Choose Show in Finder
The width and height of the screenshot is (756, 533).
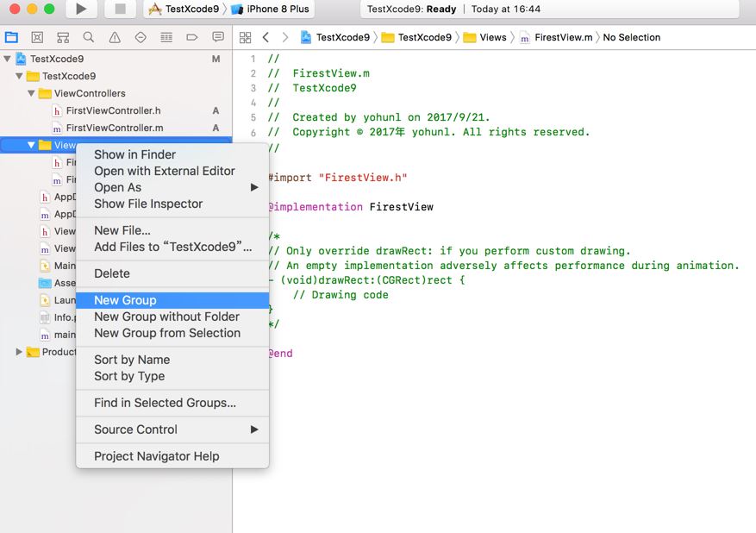pos(172,154)
